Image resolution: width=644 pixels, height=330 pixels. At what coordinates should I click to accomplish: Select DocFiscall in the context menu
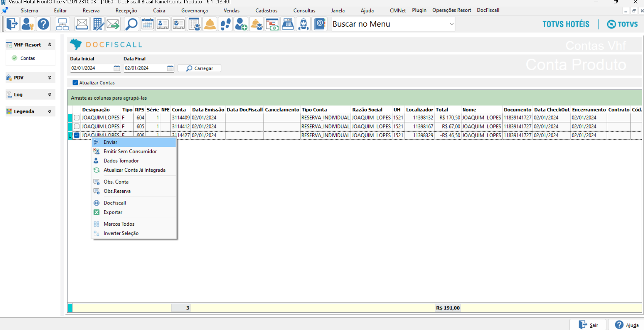134,203
